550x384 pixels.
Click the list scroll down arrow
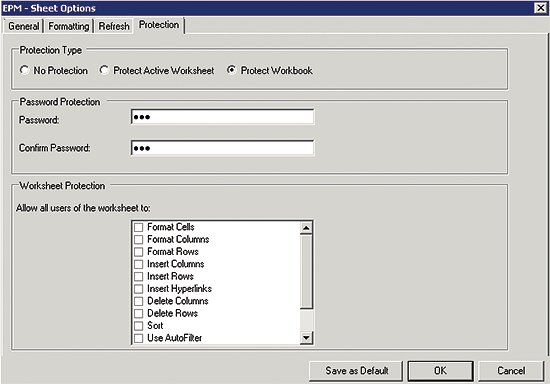click(x=306, y=338)
